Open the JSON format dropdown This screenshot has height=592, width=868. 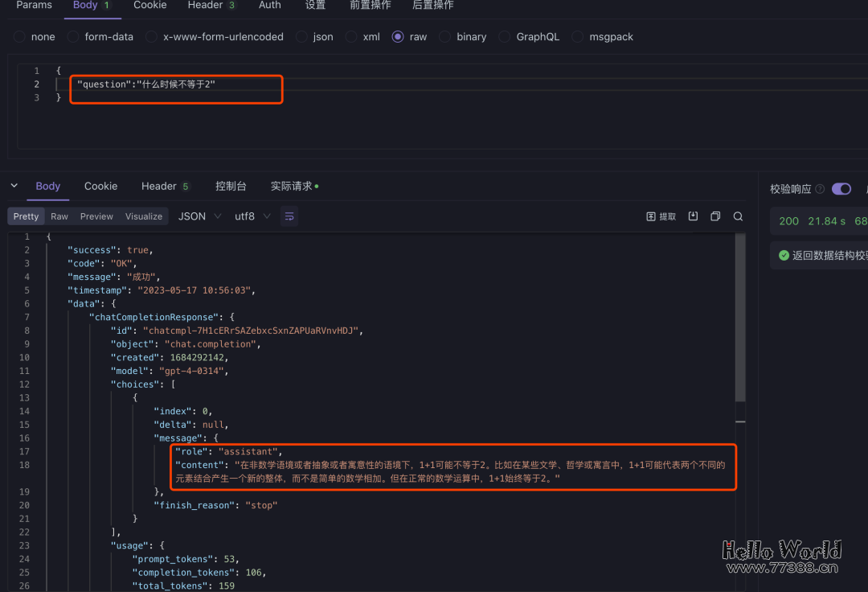[x=198, y=216]
